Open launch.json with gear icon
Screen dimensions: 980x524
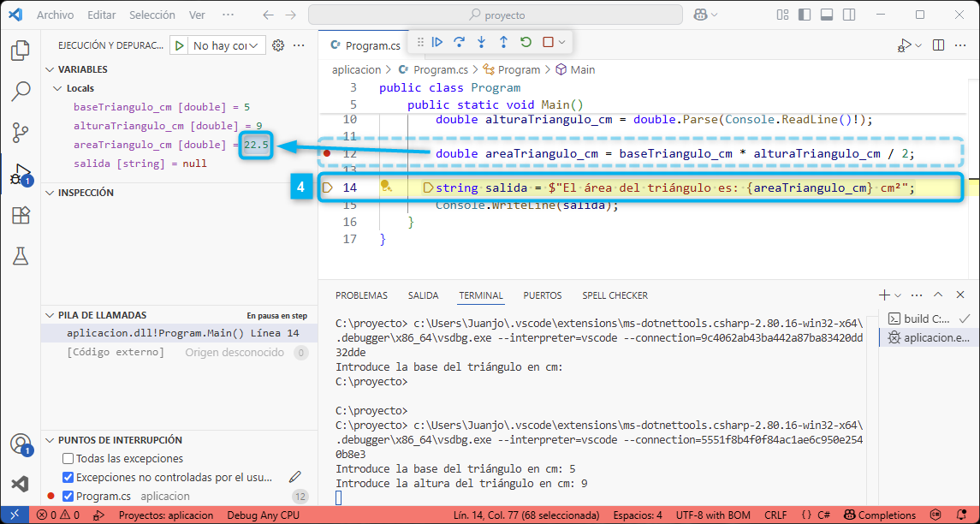(279, 45)
